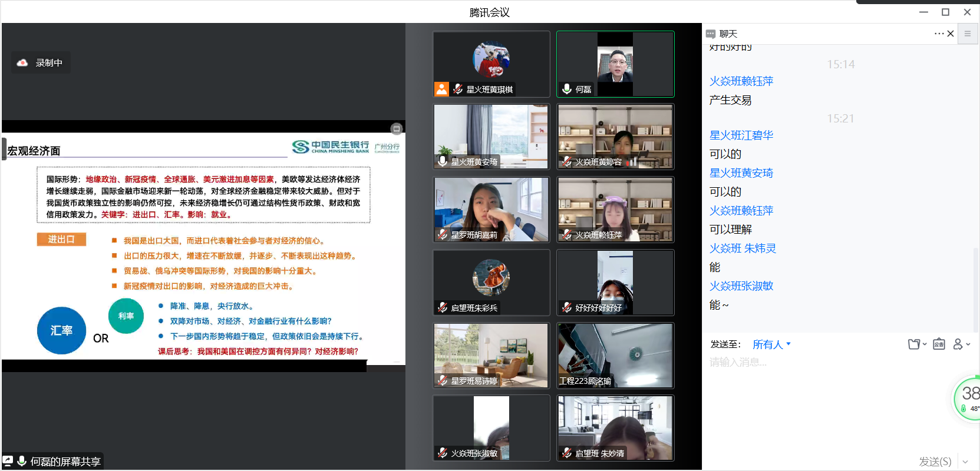Viewport: 980px width, 471px height.
Task: Toggle muted microphone on 启里班朱彩兵 tile
Action: click(443, 307)
